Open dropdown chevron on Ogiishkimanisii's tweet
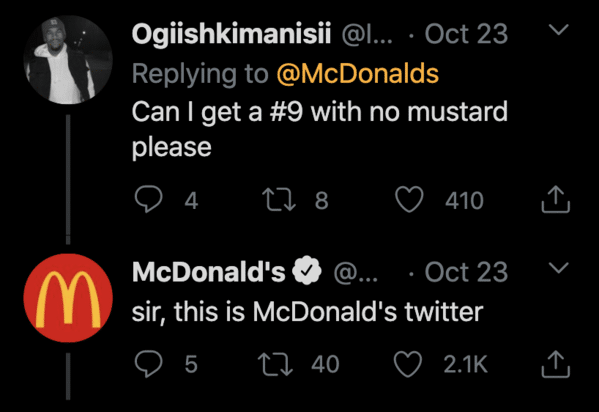Viewport: 599px width, 412px height. (559, 29)
